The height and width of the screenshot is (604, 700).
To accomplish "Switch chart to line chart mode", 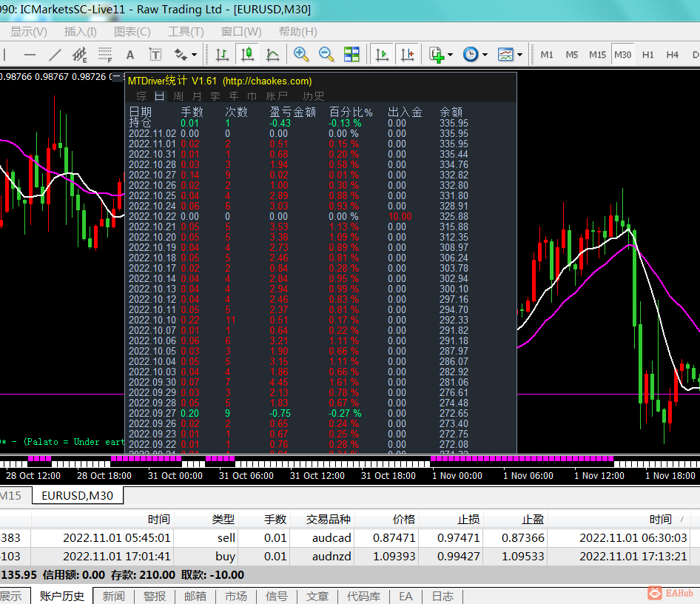I will [272, 55].
